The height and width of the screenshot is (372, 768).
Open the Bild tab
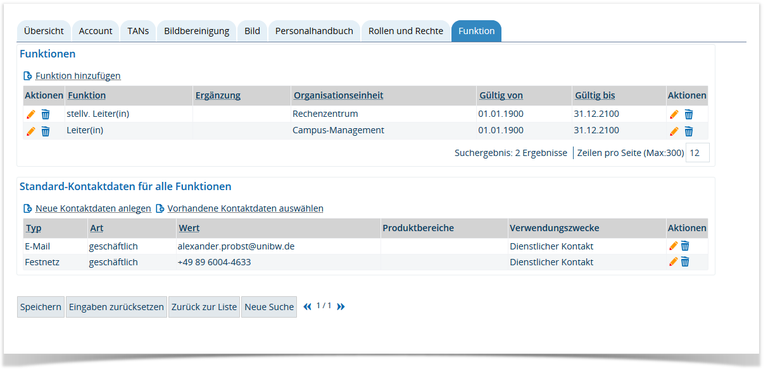(x=252, y=31)
